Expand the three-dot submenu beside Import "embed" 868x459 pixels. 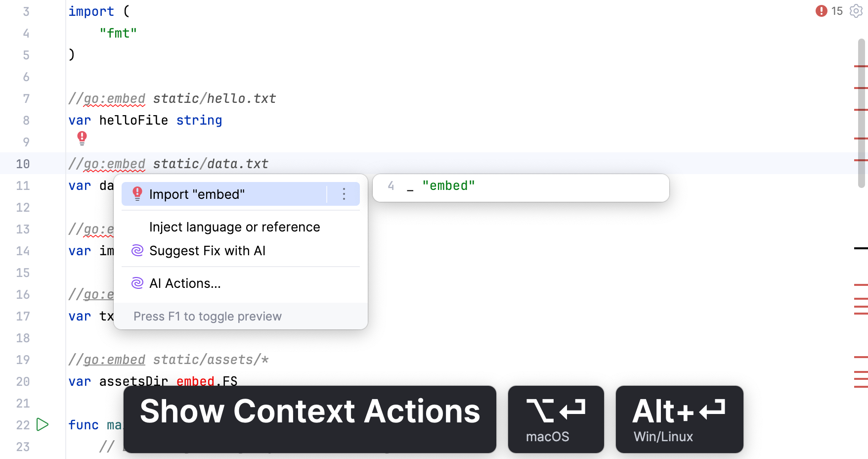click(x=344, y=194)
